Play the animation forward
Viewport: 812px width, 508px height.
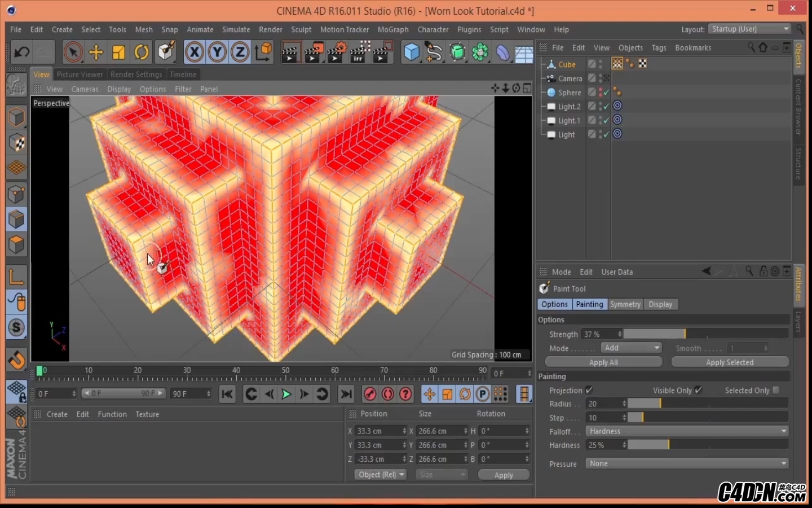[286, 394]
